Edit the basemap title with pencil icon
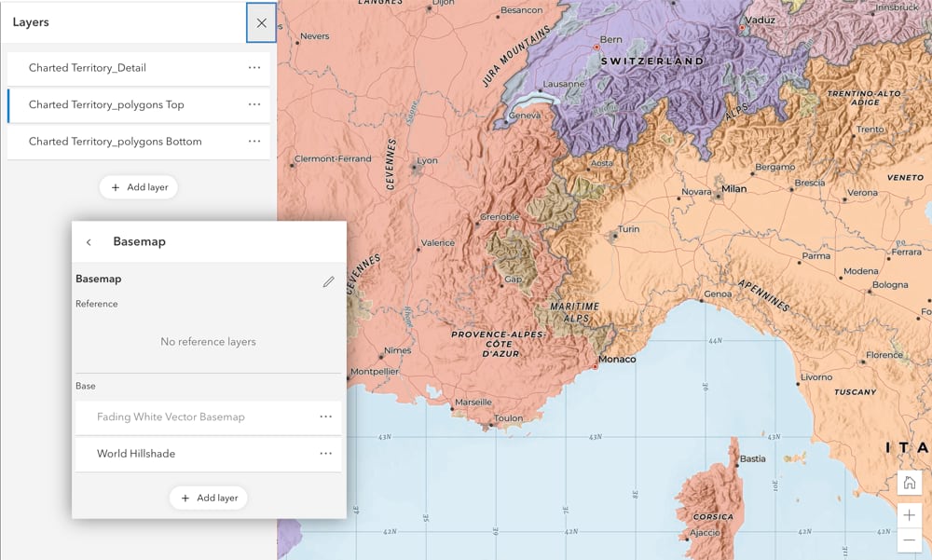932x560 pixels. (328, 281)
